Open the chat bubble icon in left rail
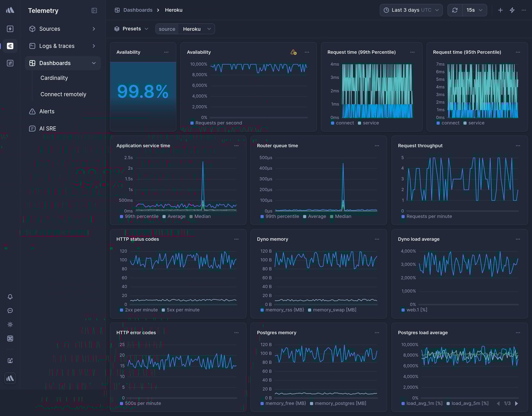This screenshot has height=416, width=532. pyautogui.click(x=10, y=311)
